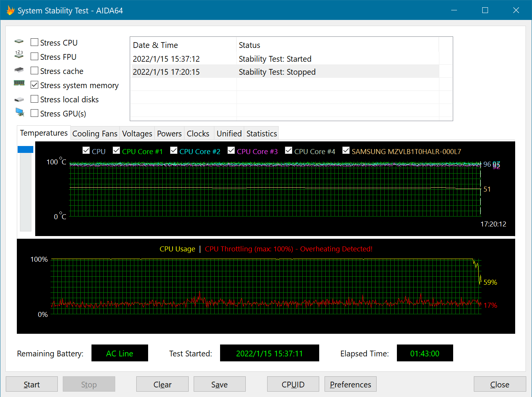Open the Voltages tab
Screen dimensions: 532x397
coord(137,133)
